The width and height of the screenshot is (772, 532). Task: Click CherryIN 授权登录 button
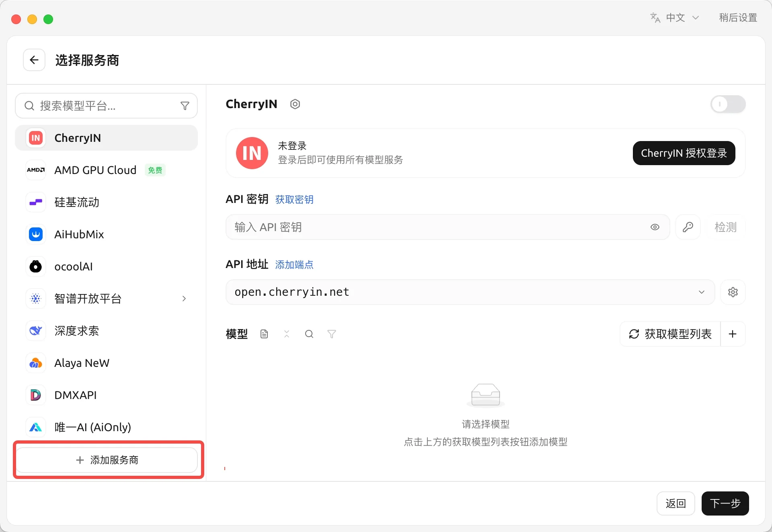(684, 153)
